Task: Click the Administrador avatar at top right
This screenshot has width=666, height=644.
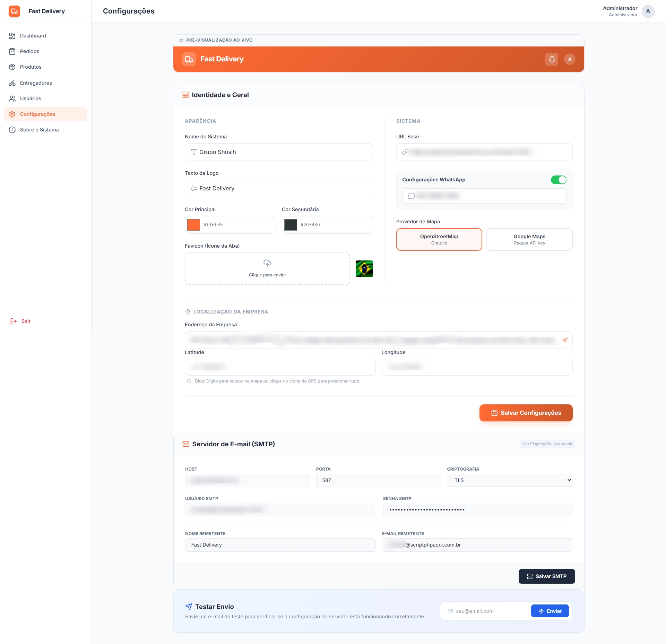Action: point(648,11)
